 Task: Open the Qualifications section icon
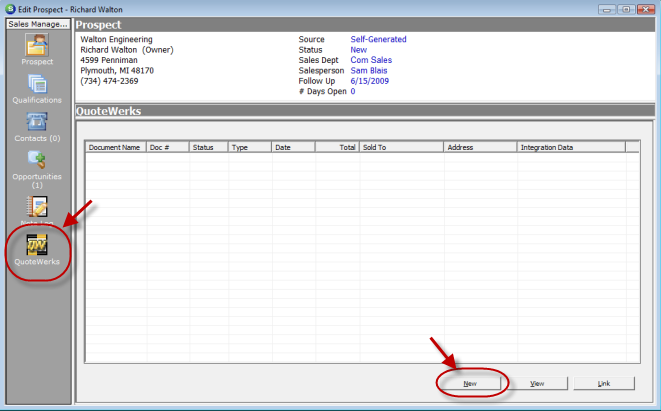(37, 86)
